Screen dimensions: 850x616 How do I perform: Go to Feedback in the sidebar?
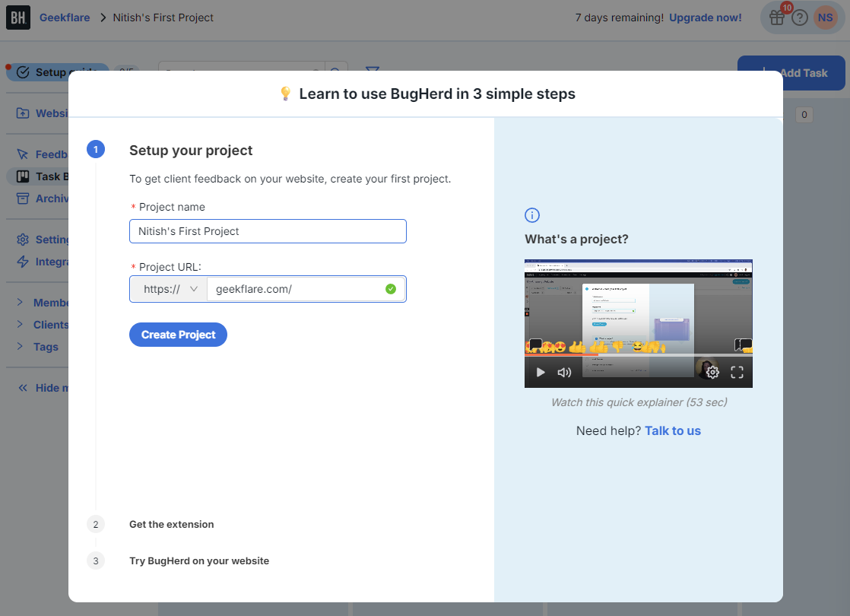tap(43, 154)
